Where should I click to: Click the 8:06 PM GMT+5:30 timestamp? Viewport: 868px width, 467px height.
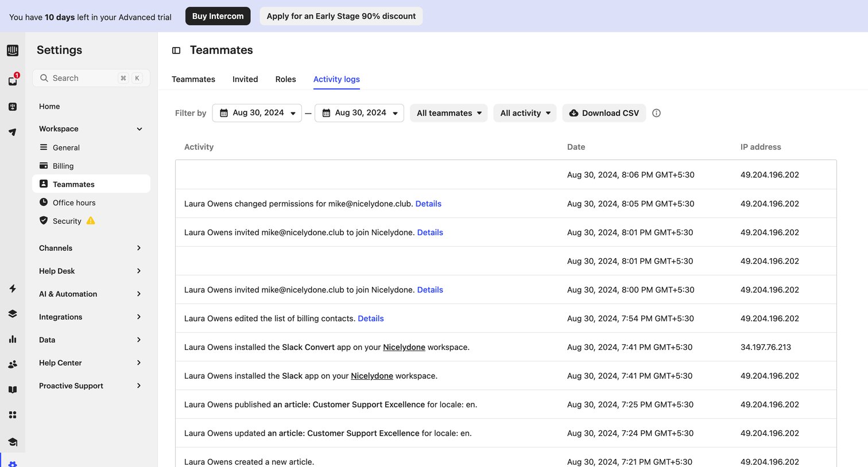[x=631, y=175]
